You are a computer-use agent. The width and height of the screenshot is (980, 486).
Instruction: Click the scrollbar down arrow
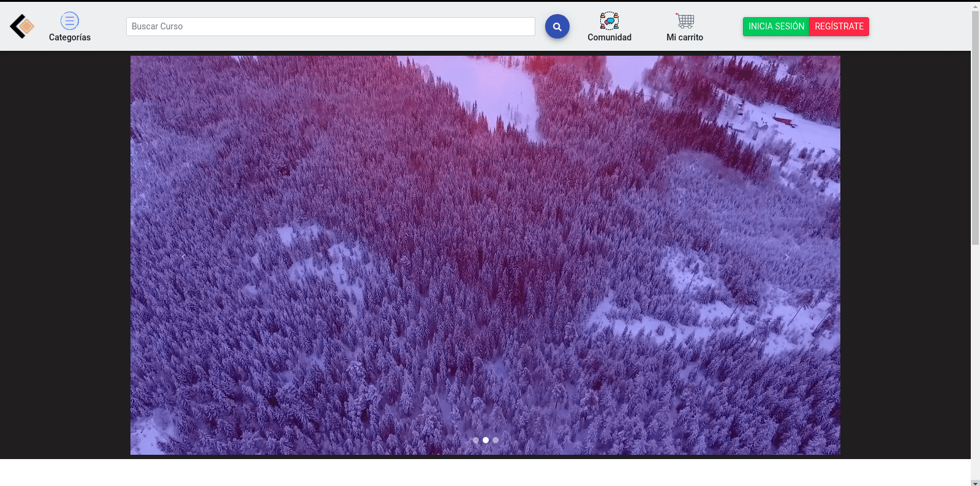click(975, 482)
